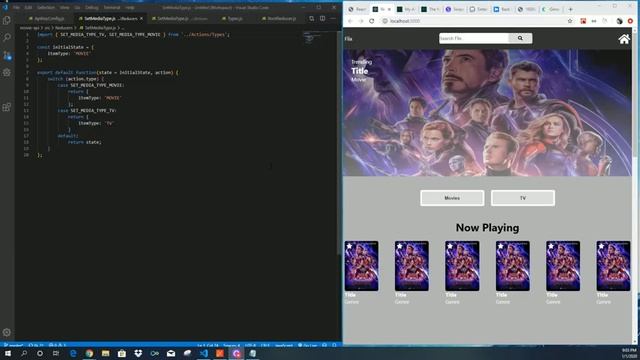Click the Movies button
The image size is (640, 360).
click(452, 198)
